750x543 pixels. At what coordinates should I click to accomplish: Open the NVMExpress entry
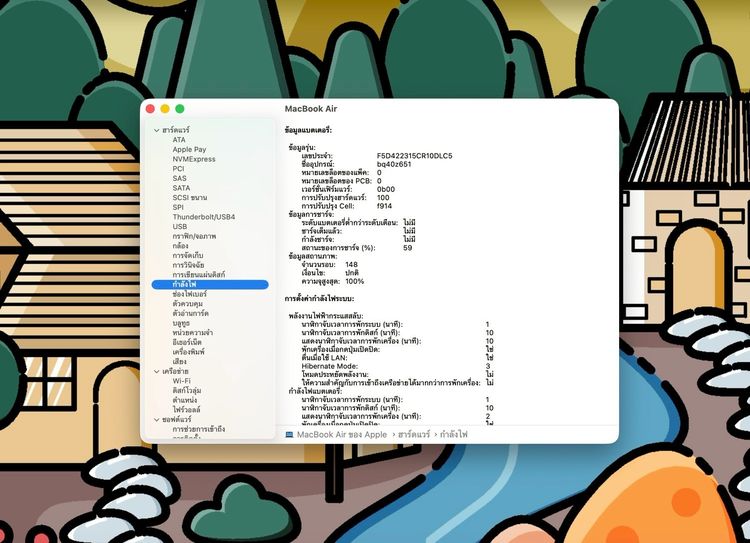pyautogui.click(x=194, y=159)
